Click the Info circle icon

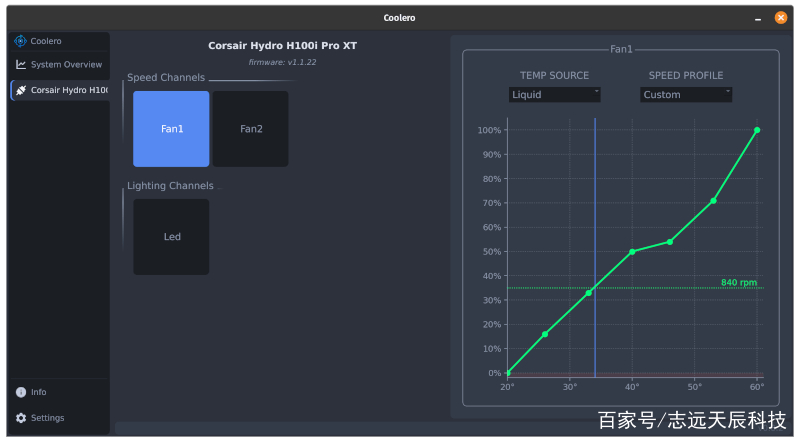click(20, 392)
